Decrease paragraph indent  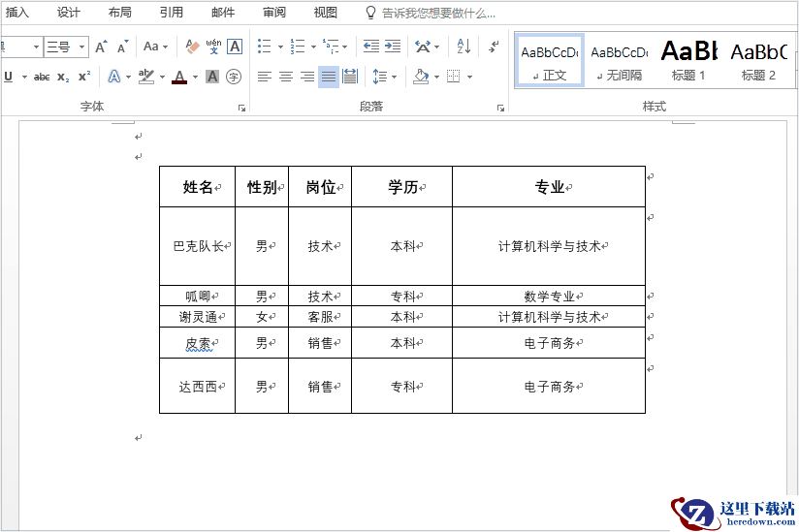click(x=371, y=47)
